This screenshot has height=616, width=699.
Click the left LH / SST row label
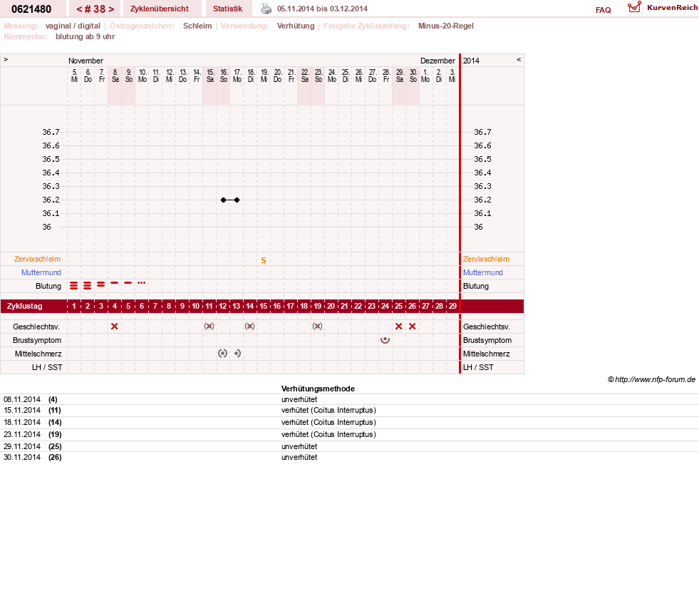[47, 368]
